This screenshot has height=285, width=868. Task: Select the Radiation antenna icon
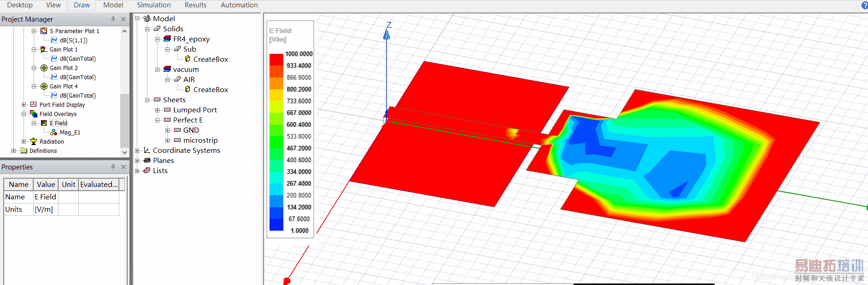pyautogui.click(x=34, y=141)
